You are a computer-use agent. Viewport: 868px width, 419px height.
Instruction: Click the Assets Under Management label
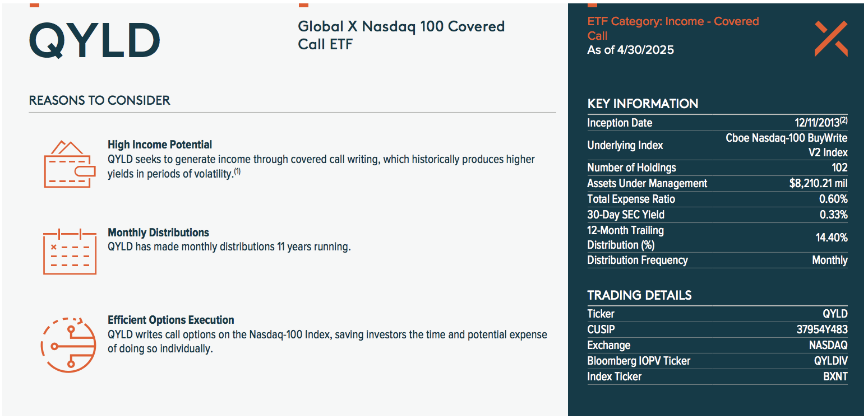(647, 183)
